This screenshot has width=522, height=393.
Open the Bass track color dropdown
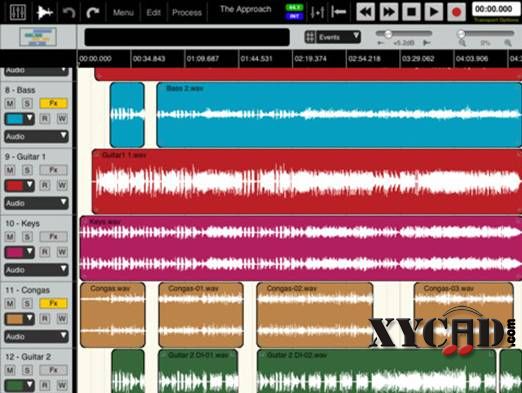coord(19,119)
